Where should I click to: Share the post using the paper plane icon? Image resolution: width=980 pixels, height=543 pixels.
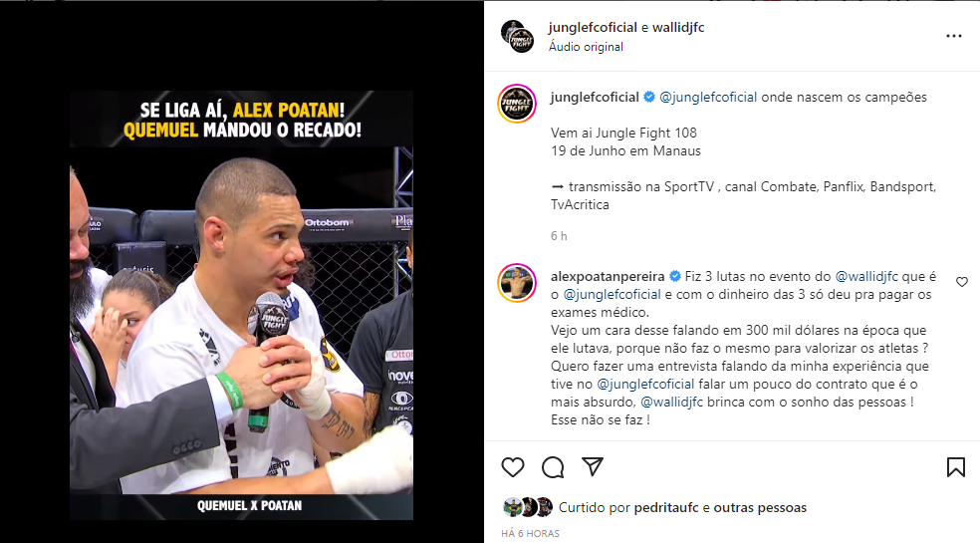[x=593, y=466]
